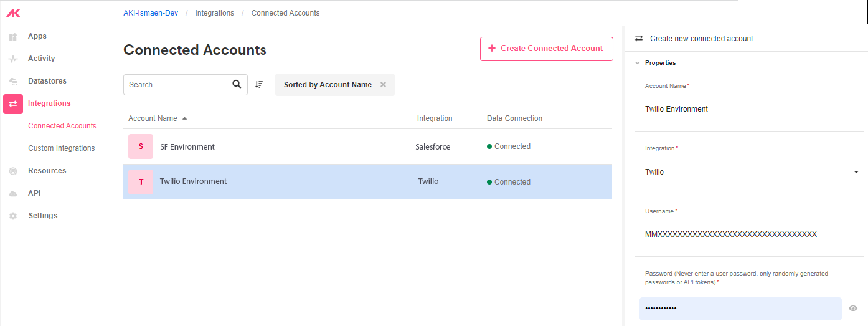Click the Integrations breadcrumb
Image resolution: width=868 pixels, height=326 pixels.
(x=215, y=13)
